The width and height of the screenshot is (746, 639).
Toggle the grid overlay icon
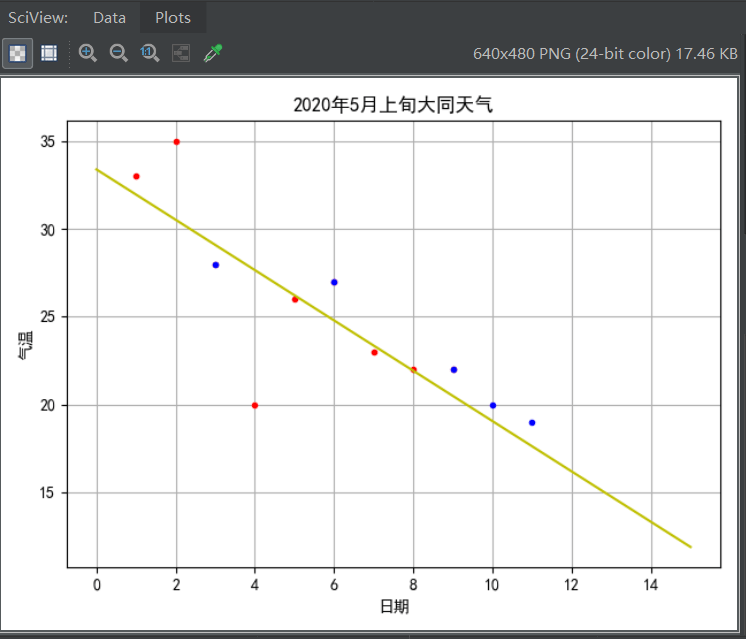click(49, 53)
